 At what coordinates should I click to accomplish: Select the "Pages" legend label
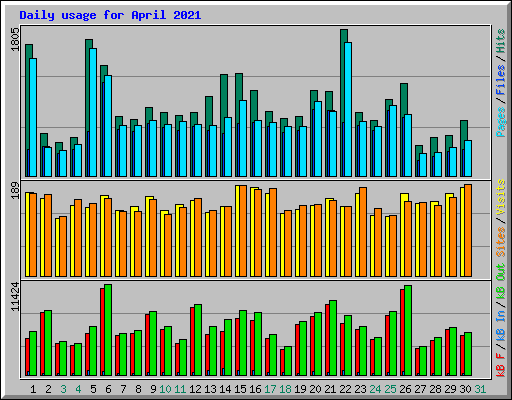pyautogui.click(x=501, y=122)
